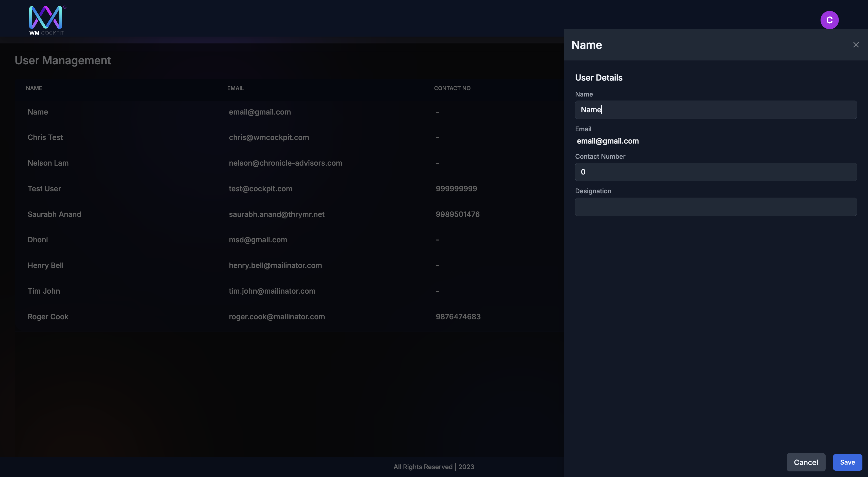
Task: Click the User Management page title
Action: [63, 60]
